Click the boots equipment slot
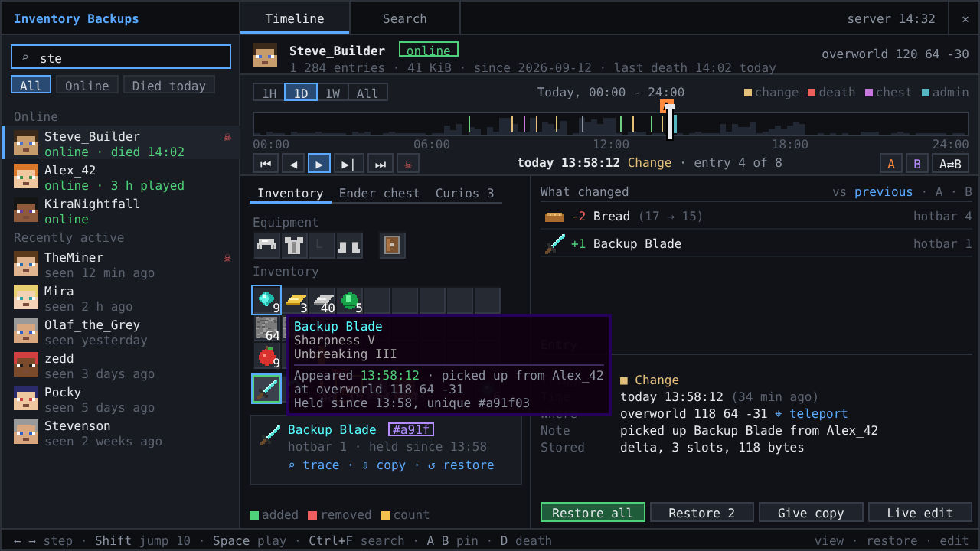 point(350,246)
